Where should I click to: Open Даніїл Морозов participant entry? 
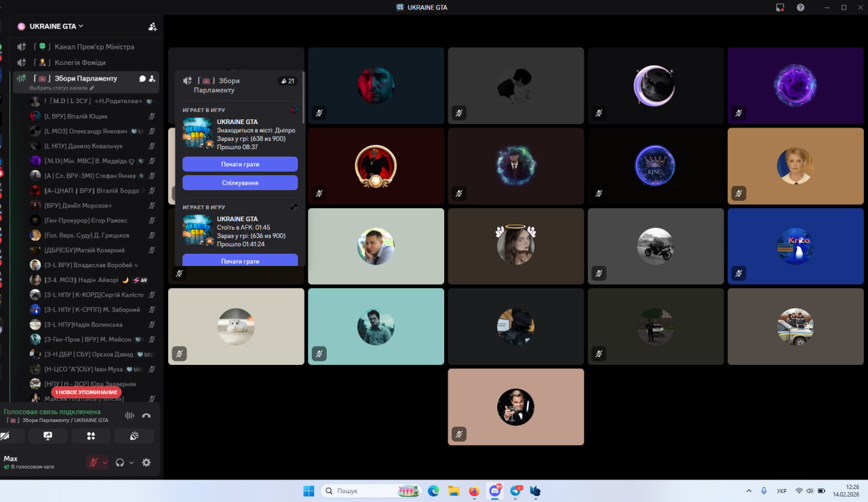click(93, 206)
